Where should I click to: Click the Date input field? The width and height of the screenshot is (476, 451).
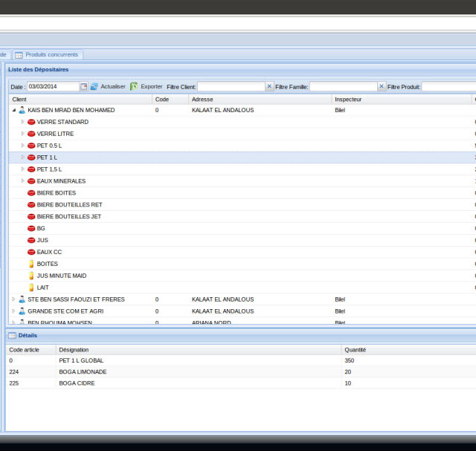(53, 87)
